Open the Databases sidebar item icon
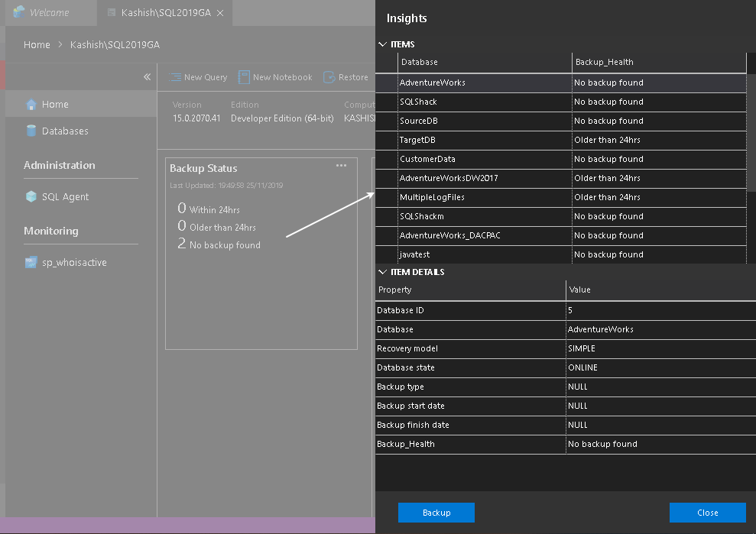This screenshot has height=534, width=756. tap(31, 131)
